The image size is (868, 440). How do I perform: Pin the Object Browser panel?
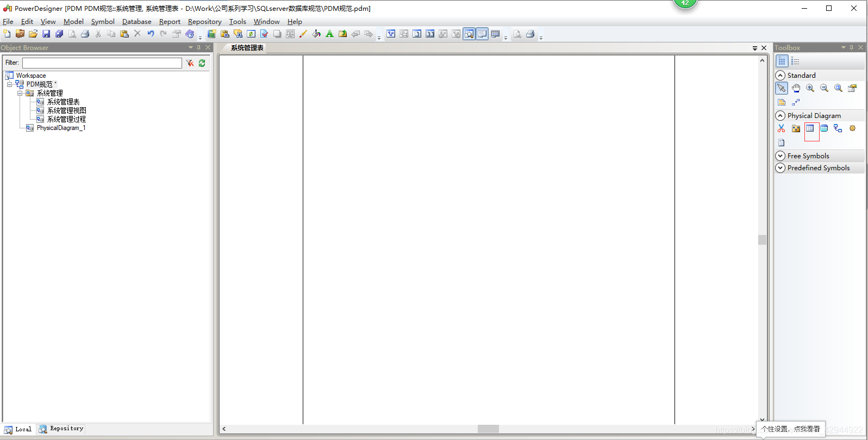pyautogui.click(x=199, y=48)
